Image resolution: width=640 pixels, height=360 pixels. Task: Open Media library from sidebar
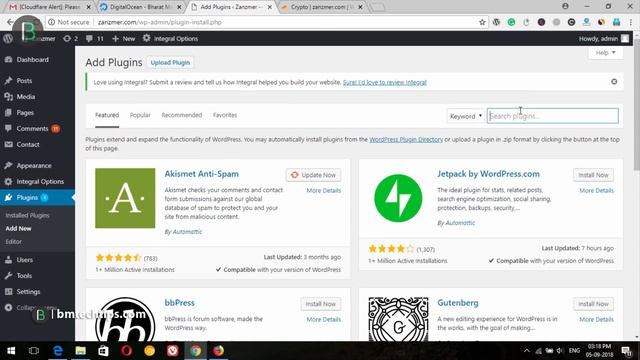coord(26,97)
